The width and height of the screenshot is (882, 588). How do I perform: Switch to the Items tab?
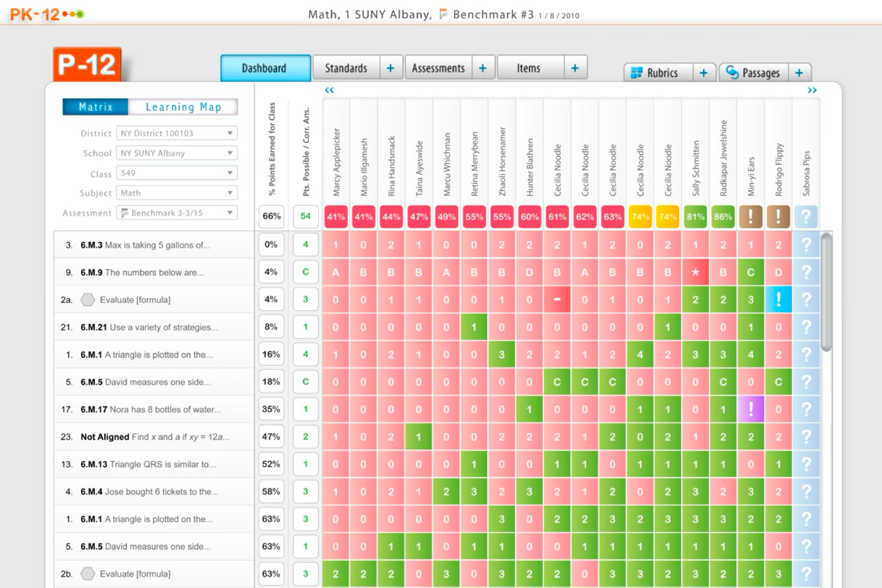coord(527,67)
